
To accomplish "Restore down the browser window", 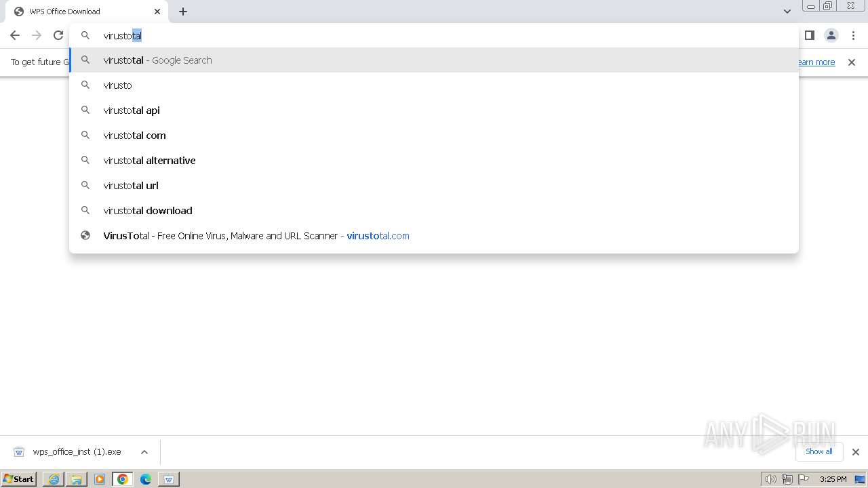I will coord(828,6).
